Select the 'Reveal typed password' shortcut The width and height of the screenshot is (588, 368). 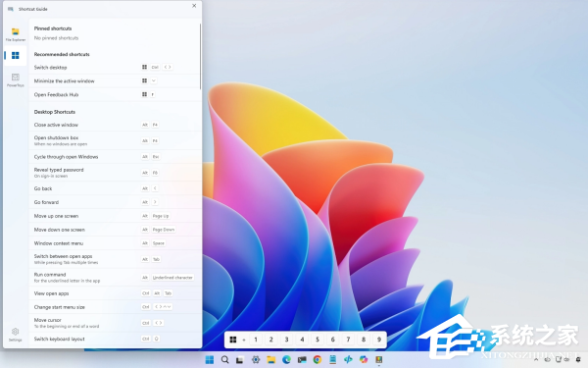coord(115,173)
